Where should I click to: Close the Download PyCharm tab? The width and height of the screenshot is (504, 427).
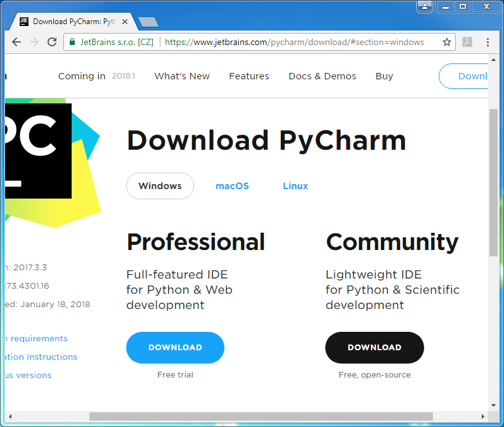tap(125, 22)
